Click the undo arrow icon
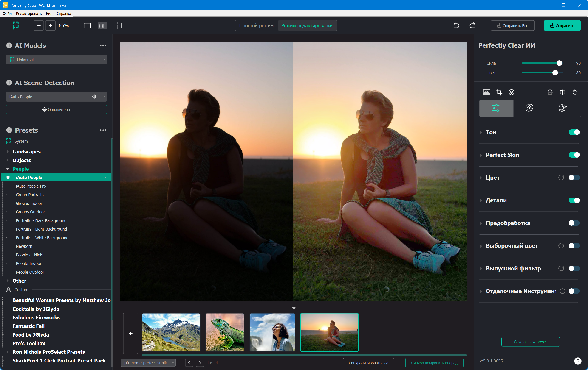588x370 pixels. (x=456, y=25)
